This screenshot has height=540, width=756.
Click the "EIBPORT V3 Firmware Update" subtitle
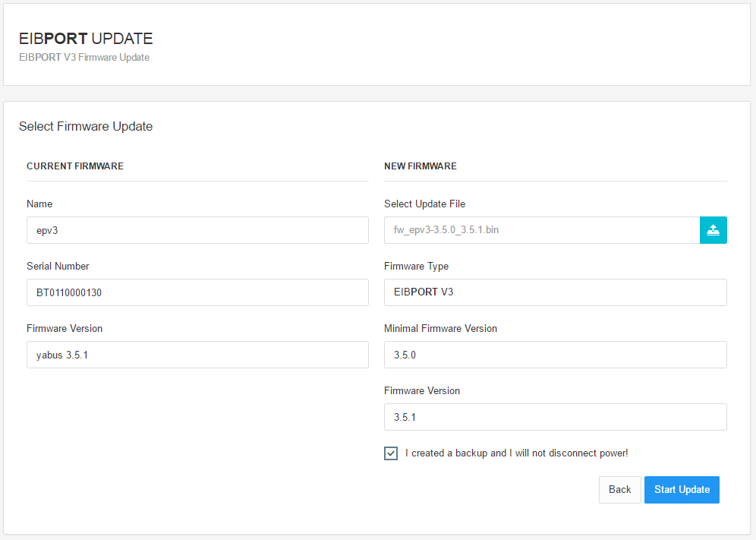tap(84, 58)
